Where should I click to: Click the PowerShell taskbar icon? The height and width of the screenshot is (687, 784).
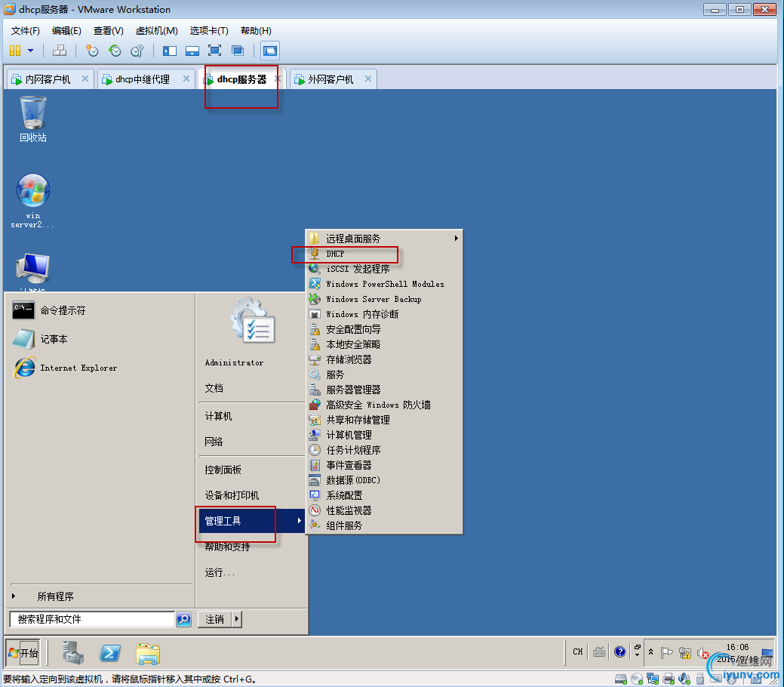tap(110, 653)
